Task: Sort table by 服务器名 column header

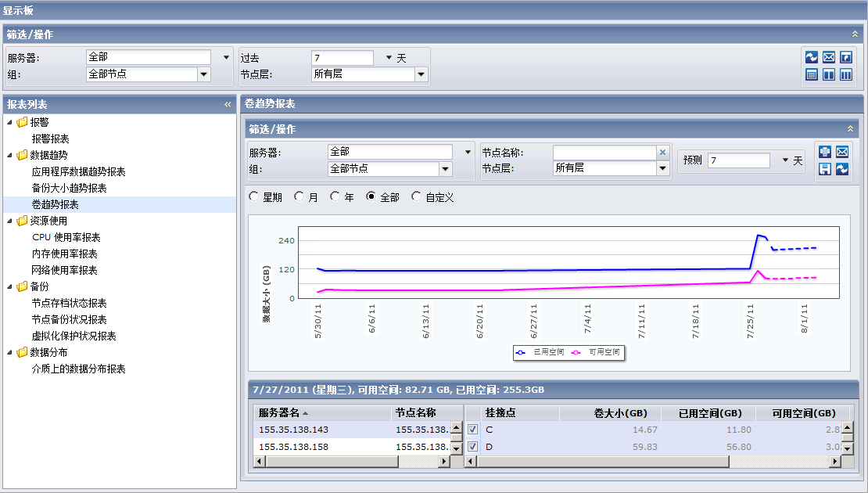Action: [x=282, y=412]
